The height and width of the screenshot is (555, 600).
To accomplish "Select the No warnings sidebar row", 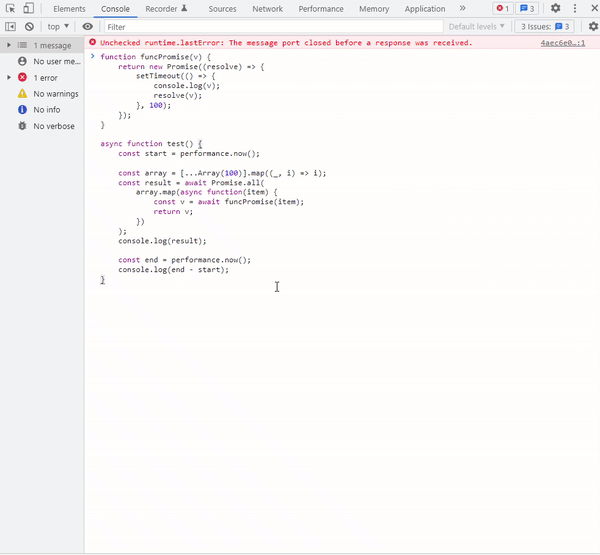I will pos(42,94).
